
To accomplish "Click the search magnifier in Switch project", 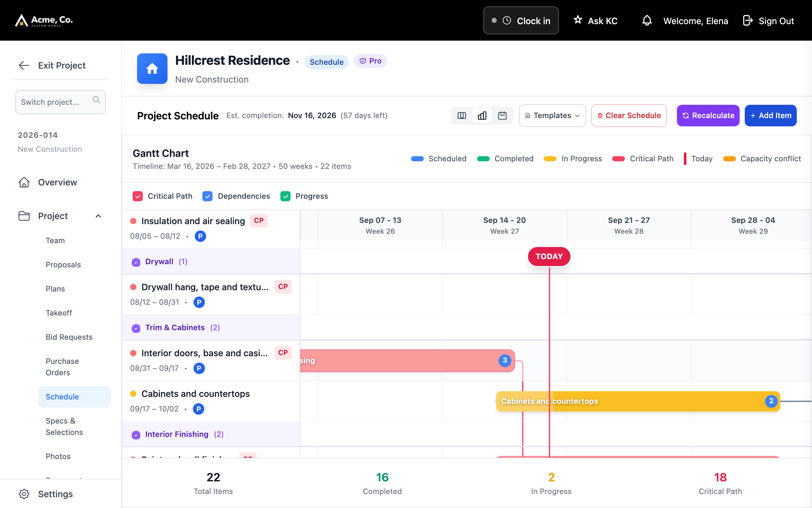I will [x=96, y=100].
